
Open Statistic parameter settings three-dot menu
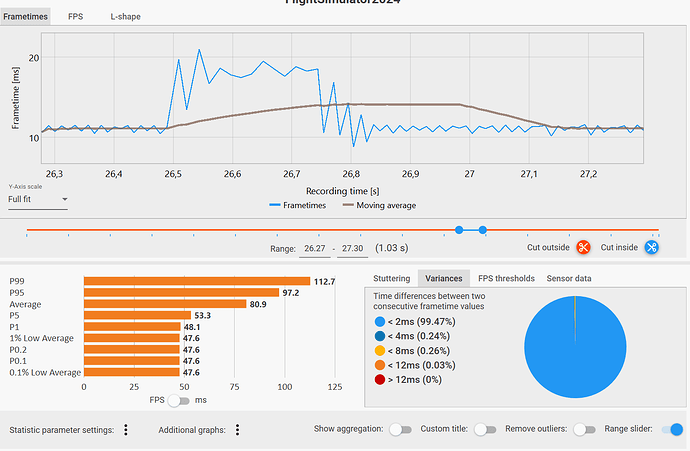(x=125, y=430)
